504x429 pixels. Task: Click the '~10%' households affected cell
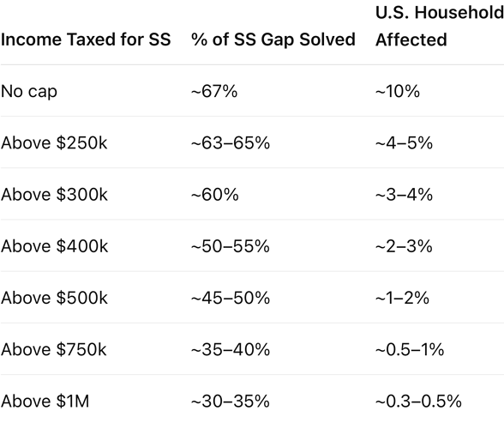(x=398, y=91)
